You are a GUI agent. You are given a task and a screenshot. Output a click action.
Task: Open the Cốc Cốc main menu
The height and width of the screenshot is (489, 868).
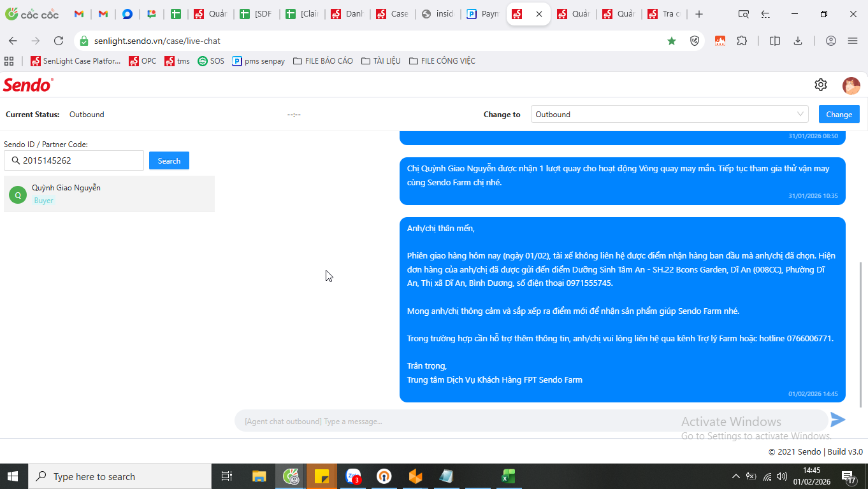pyautogui.click(x=853, y=41)
